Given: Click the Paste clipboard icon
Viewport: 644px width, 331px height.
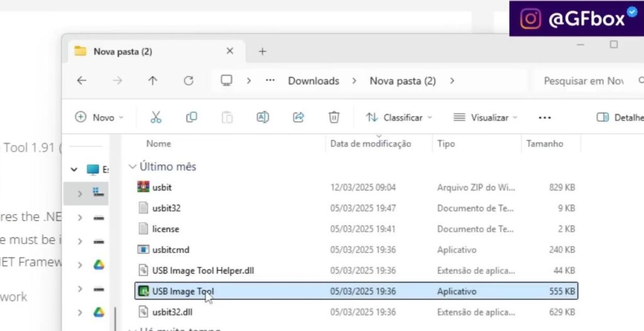Looking at the screenshot, I should click(x=227, y=118).
